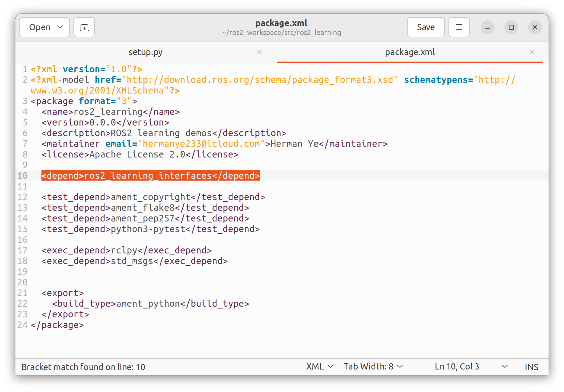Click the package.xml window title
This screenshot has width=564, height=392.
pos(281,23)
